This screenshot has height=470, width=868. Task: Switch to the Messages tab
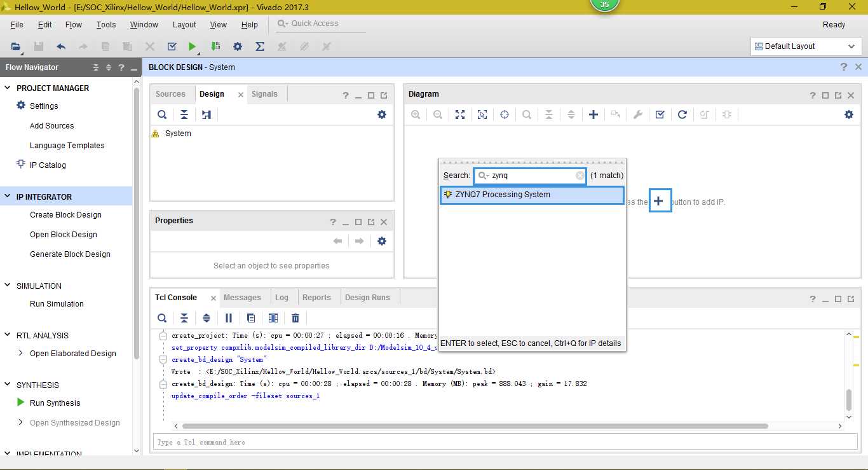242,298
